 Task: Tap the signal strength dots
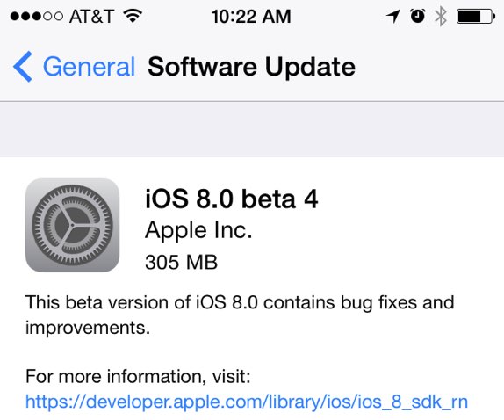point(36,16)
